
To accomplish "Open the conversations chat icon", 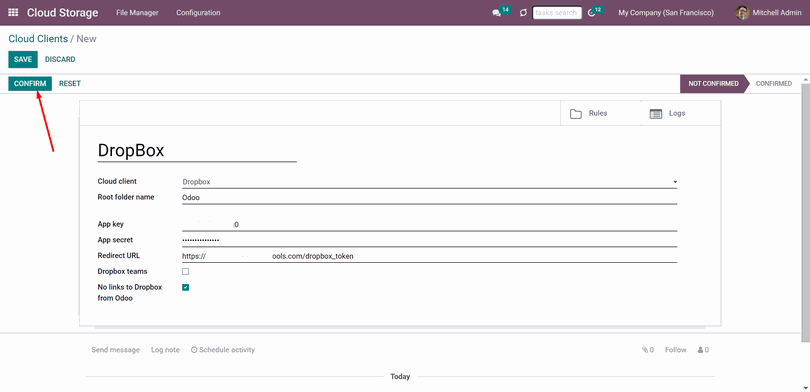I will [497, 13].
